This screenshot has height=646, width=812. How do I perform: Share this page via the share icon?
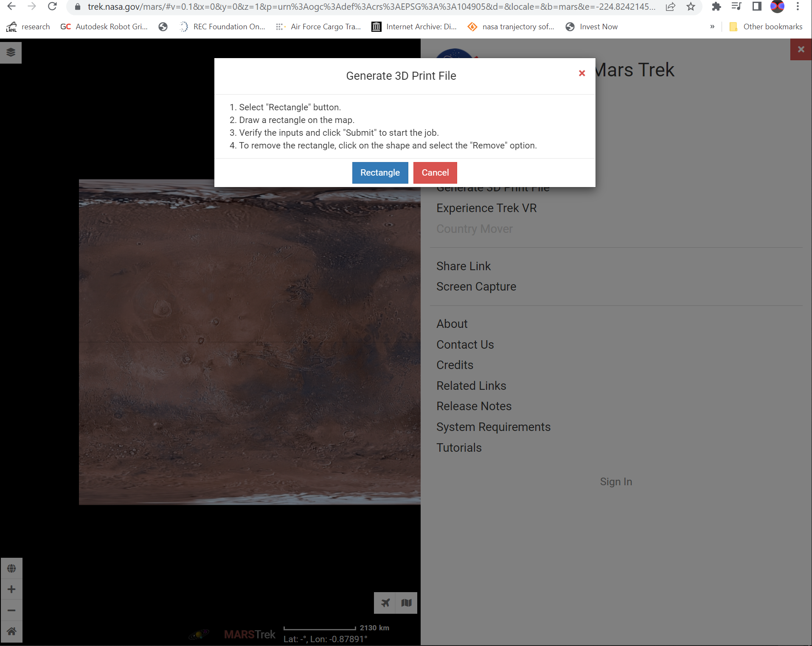[x=670, y=7]
